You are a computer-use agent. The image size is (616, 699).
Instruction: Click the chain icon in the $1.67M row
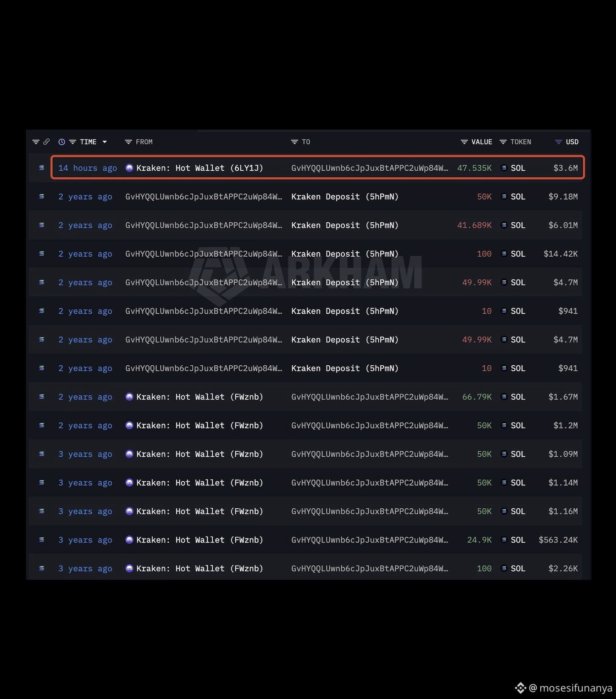pos(42,396)
